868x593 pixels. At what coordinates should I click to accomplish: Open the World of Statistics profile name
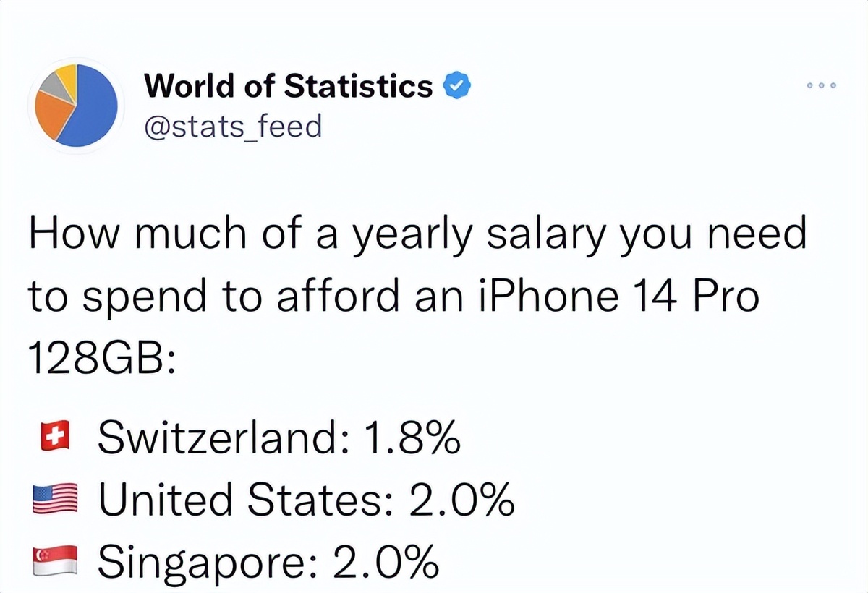tap(288, 88)
